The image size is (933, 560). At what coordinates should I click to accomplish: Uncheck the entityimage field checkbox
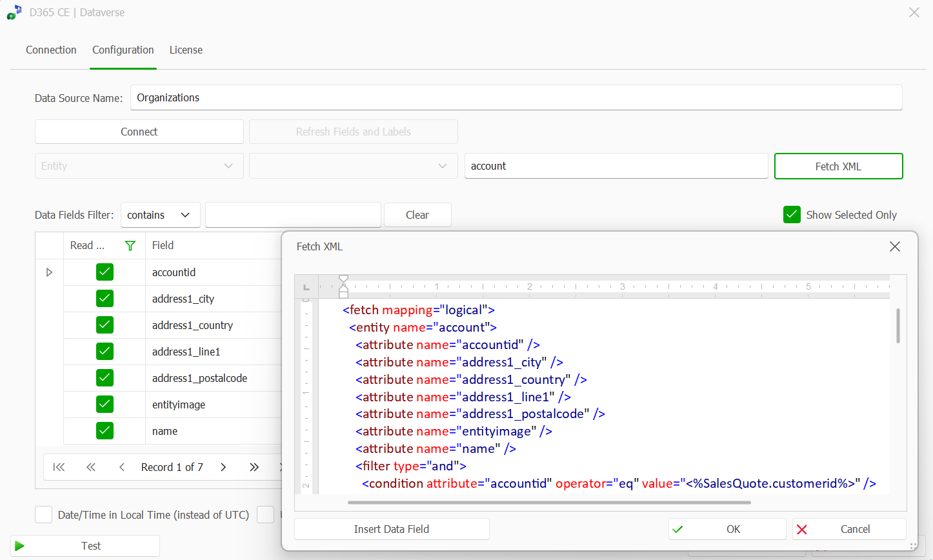(x=105, y=405)
